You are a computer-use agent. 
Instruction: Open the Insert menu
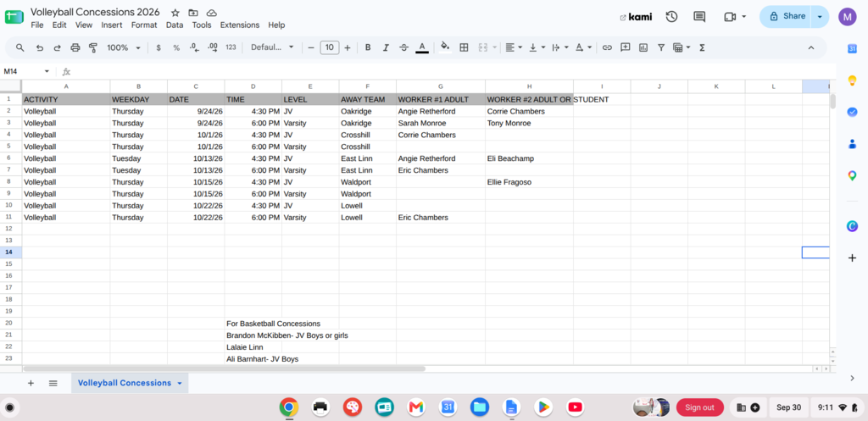(112, 25)
